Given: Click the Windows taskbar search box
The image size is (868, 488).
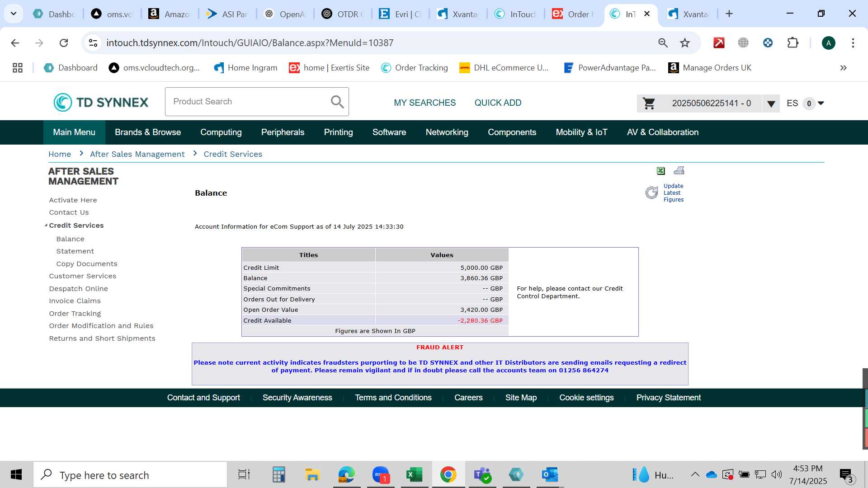Looking at the screenshot, I should coord(130,475).
